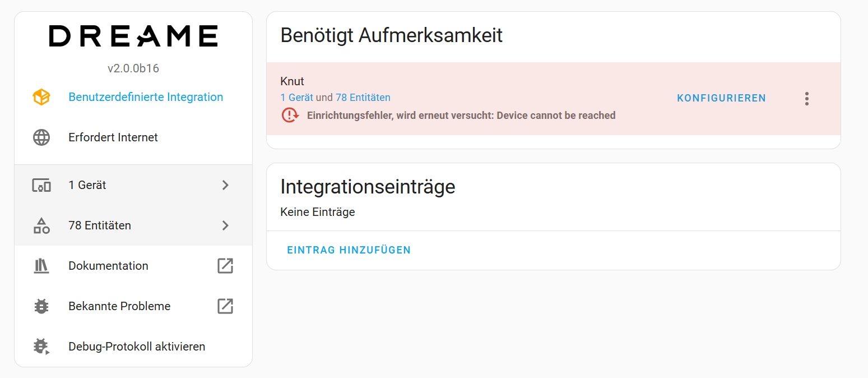Click the KONFIGURIEREN button

722,98
